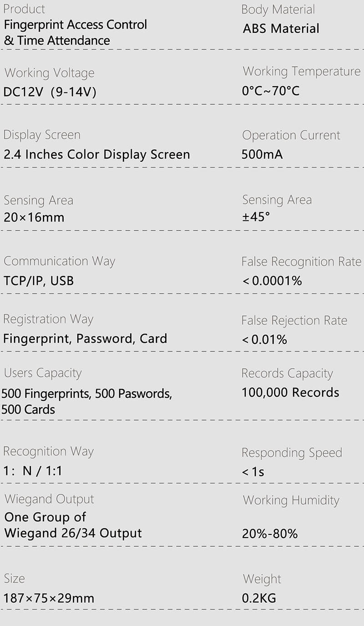Image resolution: width=364 pixels, height=626 pixels.
Task: Select the 0°C~70°C temperature value
Action: [x=271, y=91]
